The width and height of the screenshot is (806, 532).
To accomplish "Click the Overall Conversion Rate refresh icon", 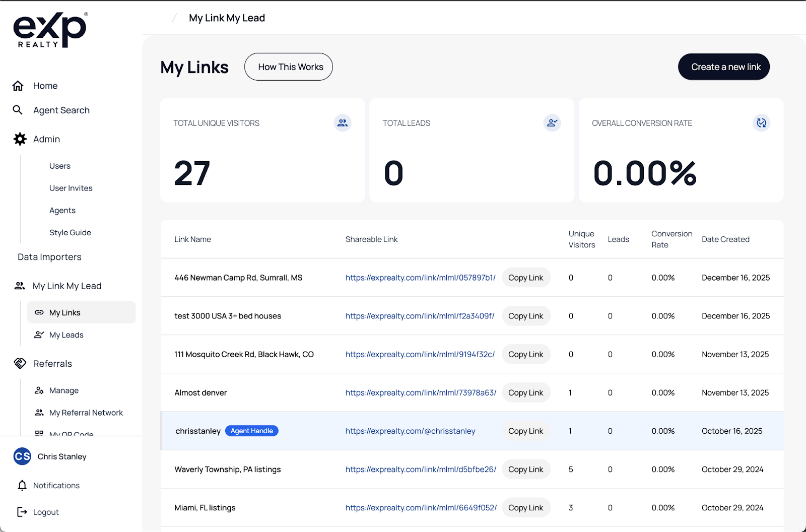I will (761, 123).
